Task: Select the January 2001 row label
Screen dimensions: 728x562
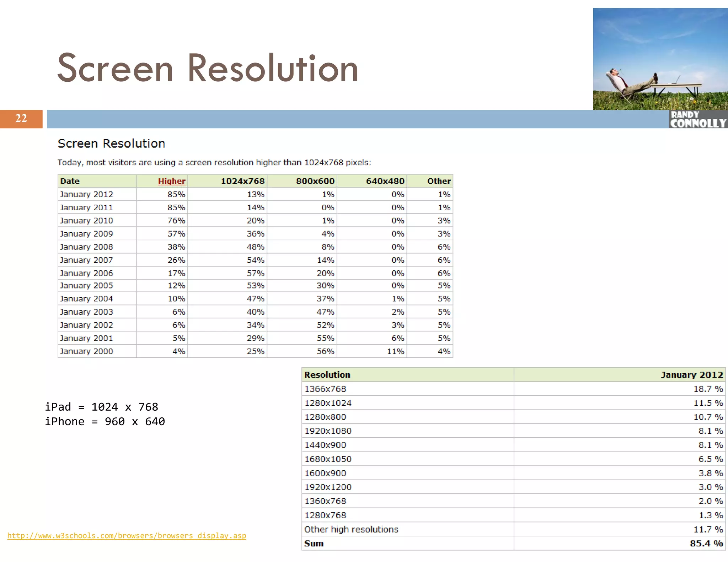Action: click(86, 338)
